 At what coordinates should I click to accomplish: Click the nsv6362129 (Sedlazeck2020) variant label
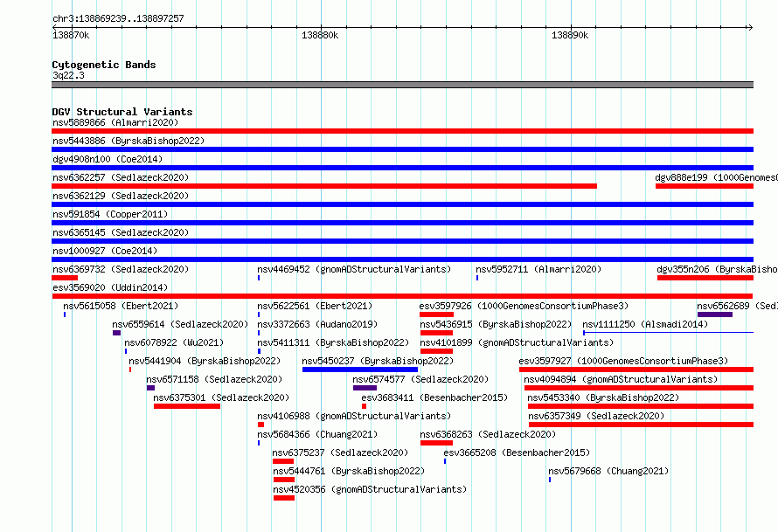[121, 196]
